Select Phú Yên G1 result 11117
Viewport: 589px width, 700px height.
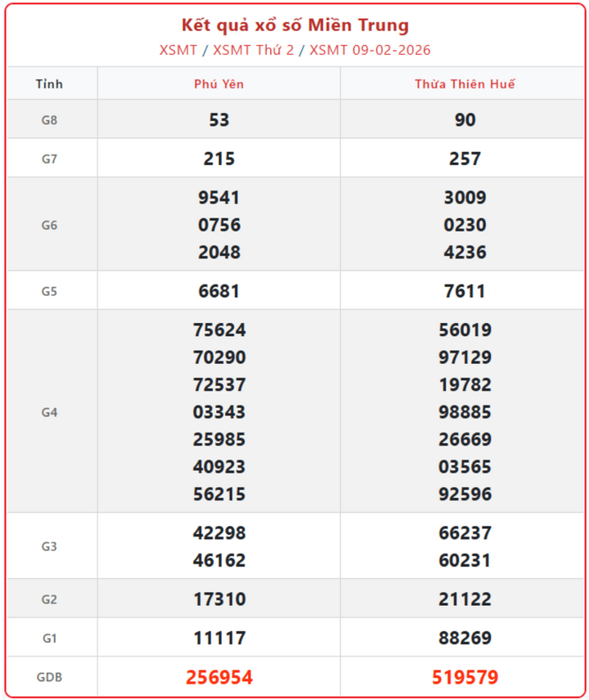pyautogui.click(x=219, y=638)
